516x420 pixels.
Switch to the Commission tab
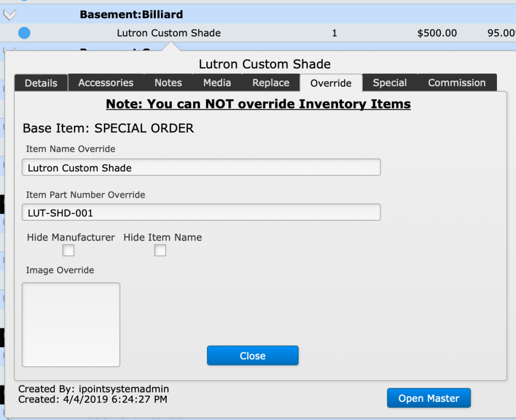tap(456, 83)
